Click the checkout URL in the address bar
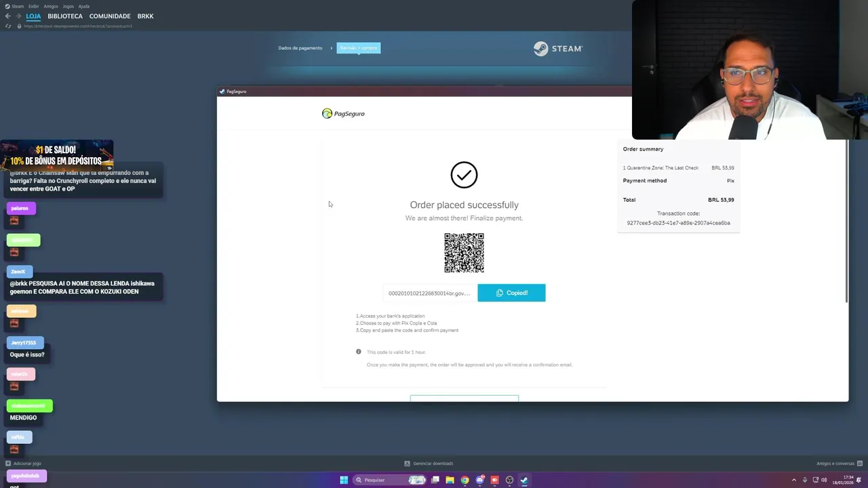 (78, 26)
